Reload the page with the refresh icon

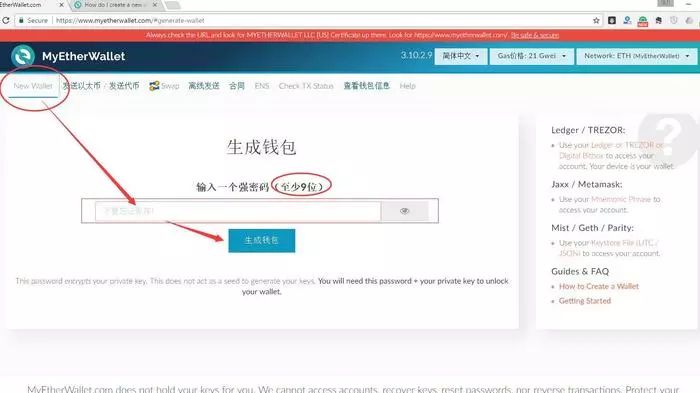coord(5,21)
